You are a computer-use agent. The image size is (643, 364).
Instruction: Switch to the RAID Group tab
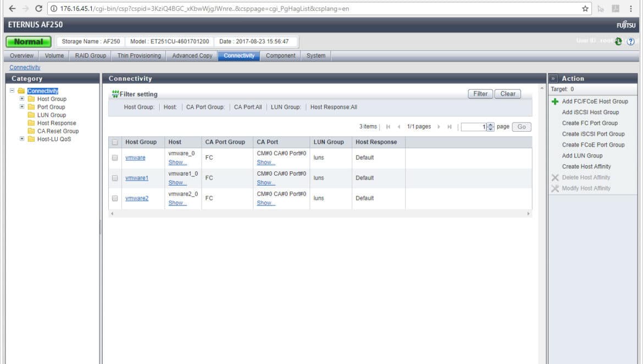coord(91,55)
